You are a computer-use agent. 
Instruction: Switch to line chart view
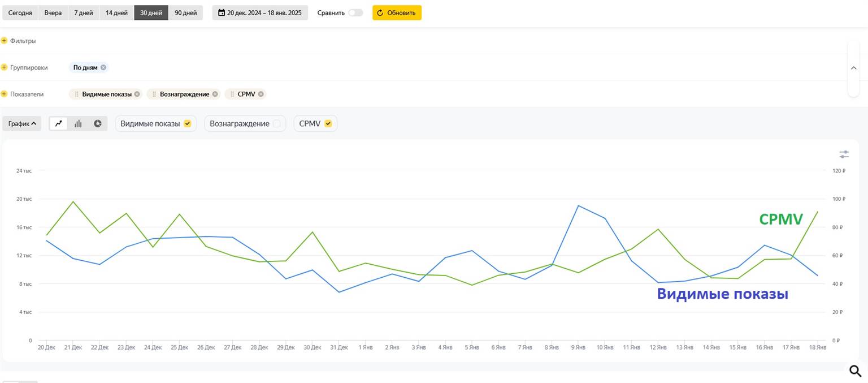pyautogui.click(x=59, y=123)
